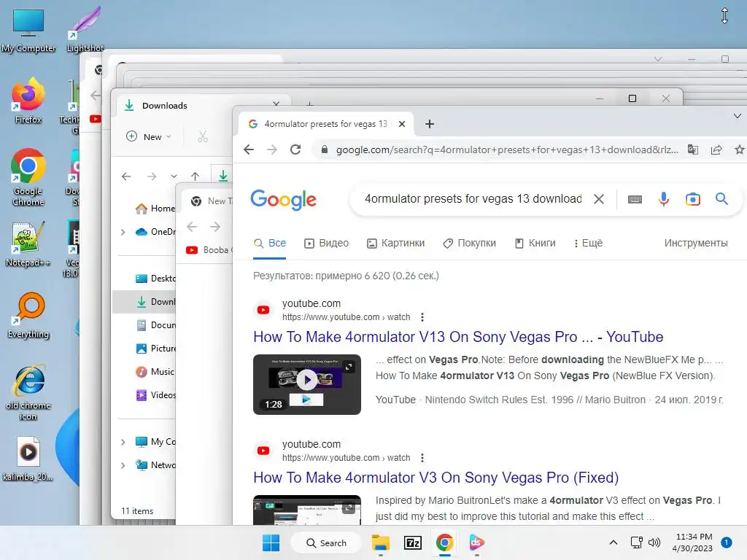Select Desktop in Explorer sidebar
Image resolution: width=747 pixels, height=560 pixels.
click(x=155, y=279)
